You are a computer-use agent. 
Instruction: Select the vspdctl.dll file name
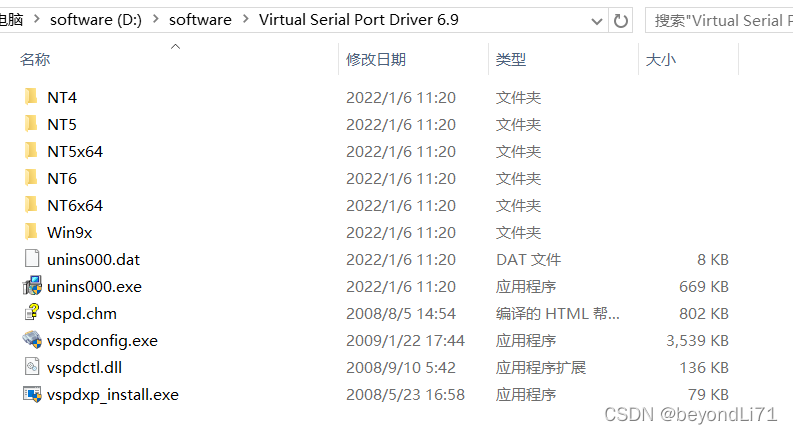click(x=84, y=368)
